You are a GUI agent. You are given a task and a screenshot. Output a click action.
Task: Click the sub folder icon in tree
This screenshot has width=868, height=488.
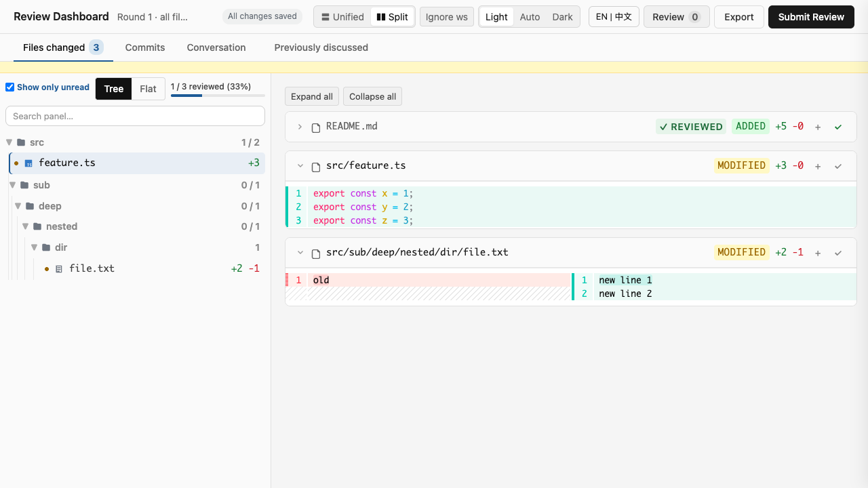(24, 185)
